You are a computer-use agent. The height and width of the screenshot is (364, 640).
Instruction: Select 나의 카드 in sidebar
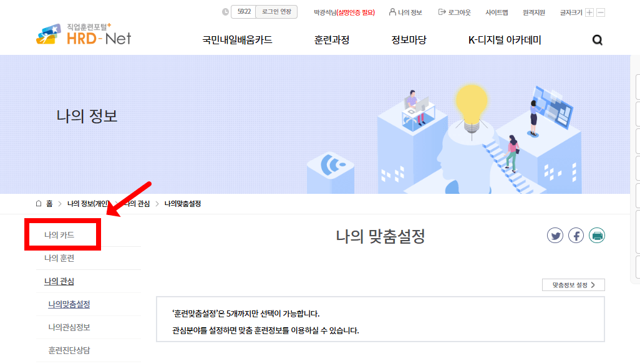59,235
